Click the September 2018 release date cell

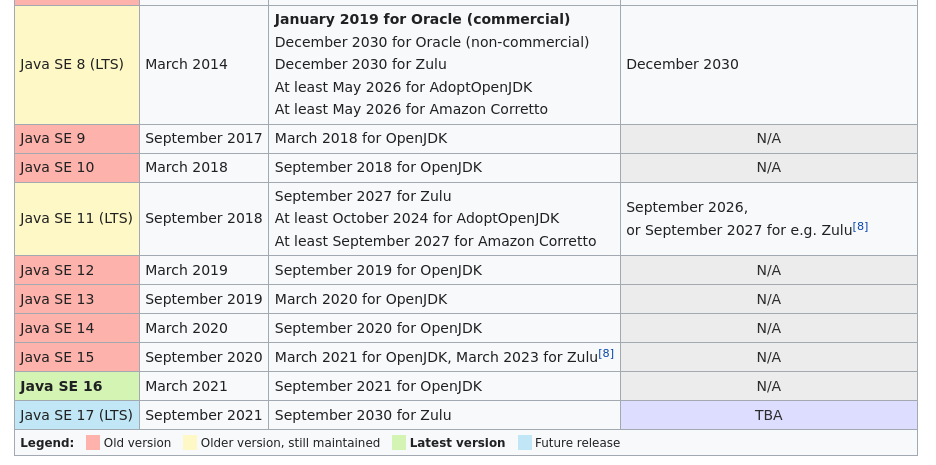[204, 219]
